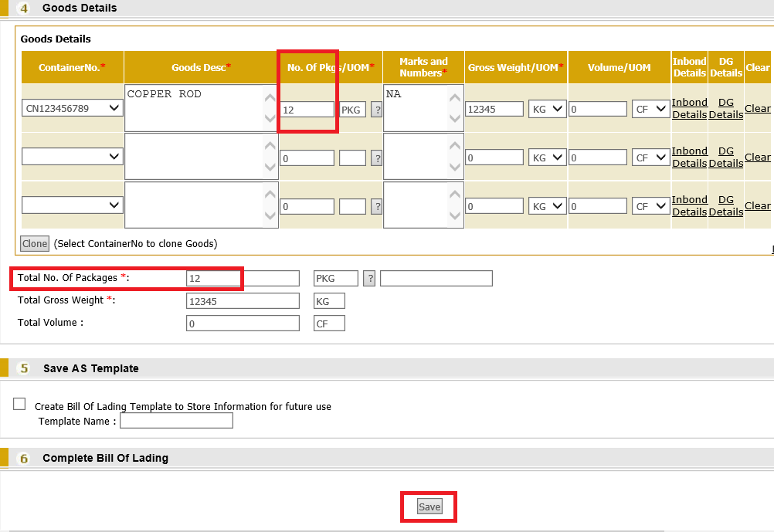Open CF volume unit dropdown in second row
This screenshot has width=774, height=532.
pos(650,158)
